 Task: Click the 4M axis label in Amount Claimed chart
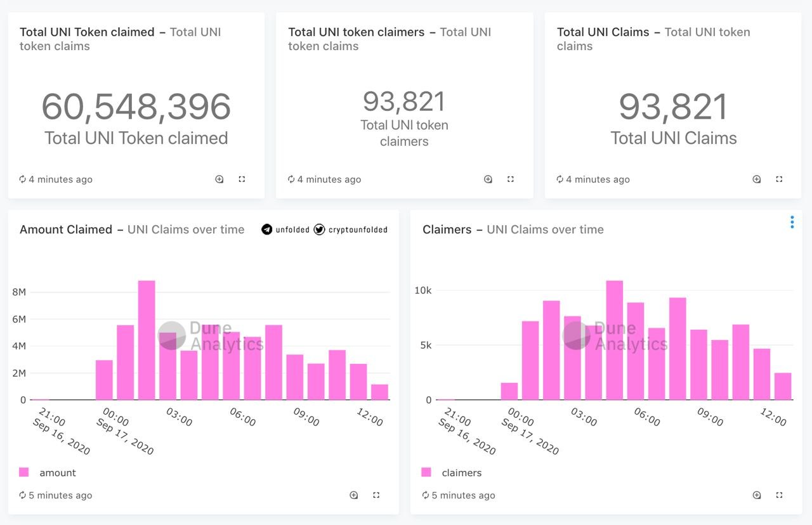click(x=19, y=346)
